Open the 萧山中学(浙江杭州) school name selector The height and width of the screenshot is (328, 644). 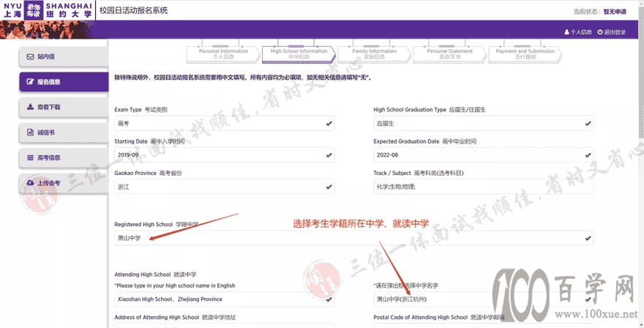coord(484,299)
